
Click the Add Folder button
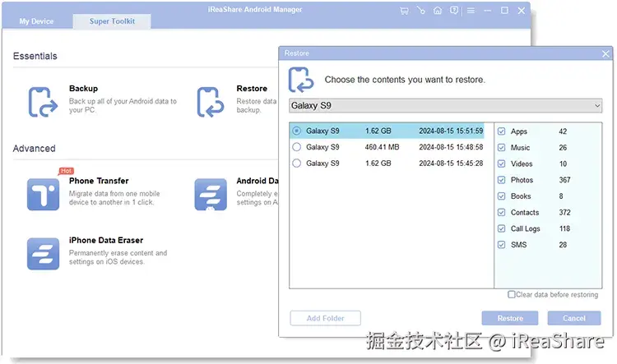[326, 318]
